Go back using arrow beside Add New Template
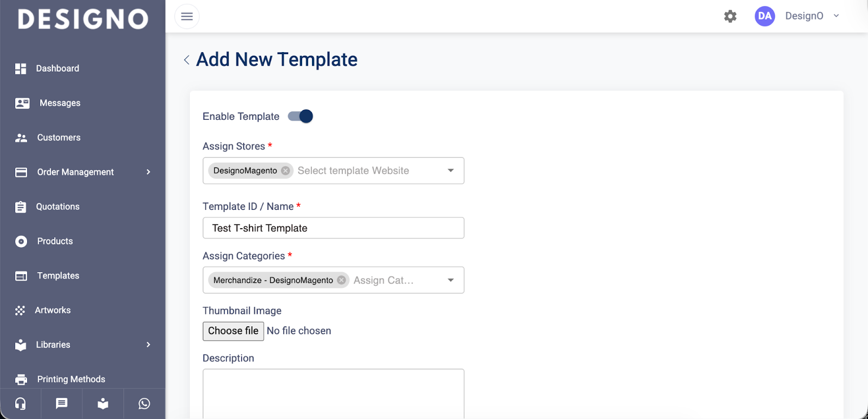 tap(187, 60)
